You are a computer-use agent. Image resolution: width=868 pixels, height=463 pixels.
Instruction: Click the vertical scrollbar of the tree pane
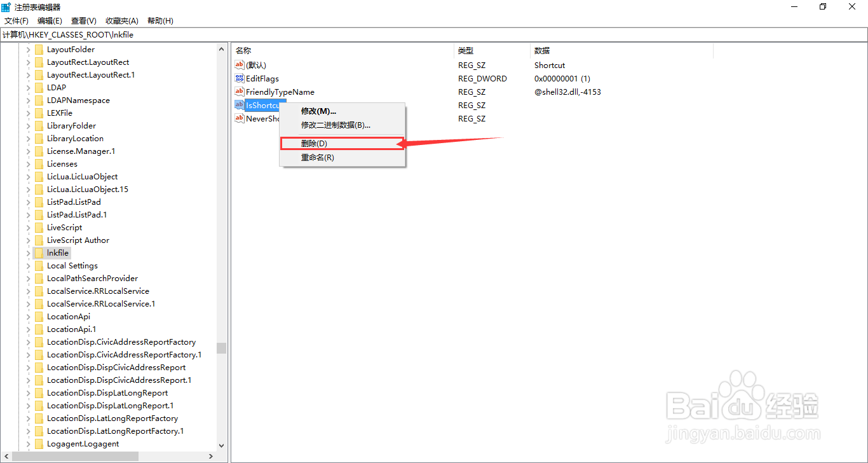221,348
